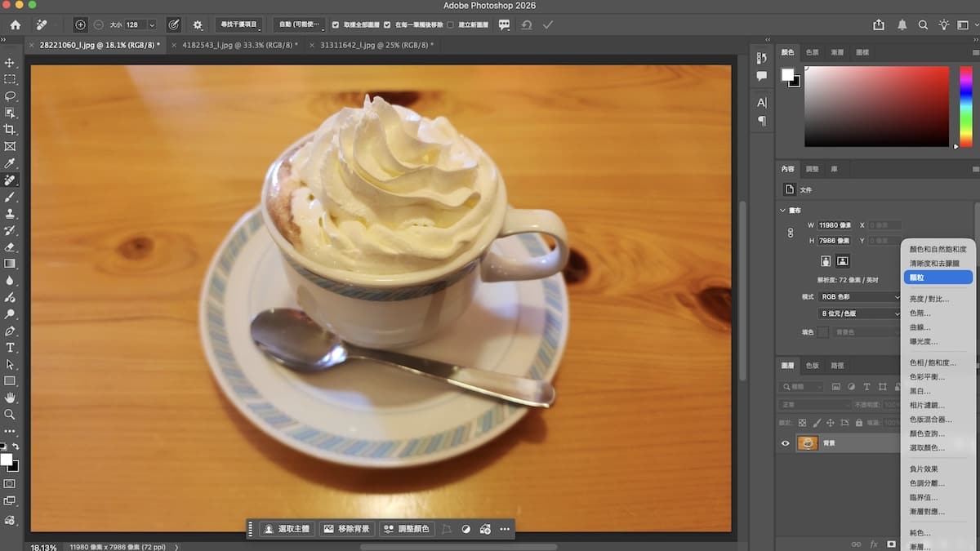This screenshot has width=980, height=551.
Task: Choose the Eyedropper tool
Action: [10, 163]
